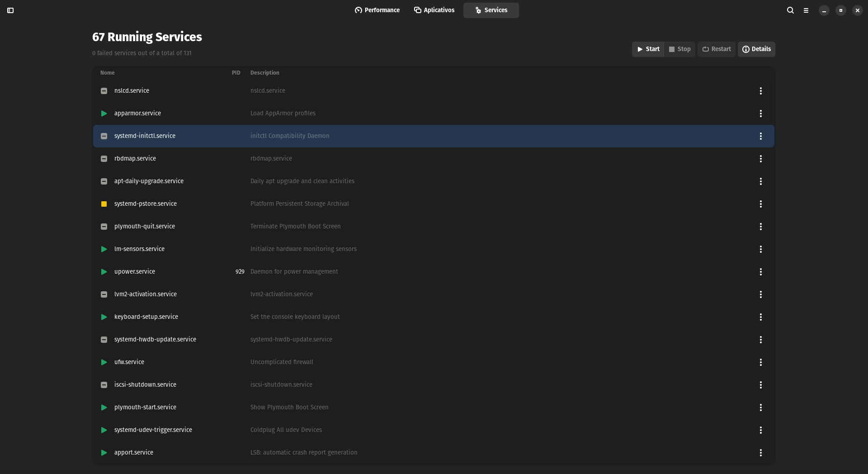Toggle the sidebar panel icon

tap(10, 10)
